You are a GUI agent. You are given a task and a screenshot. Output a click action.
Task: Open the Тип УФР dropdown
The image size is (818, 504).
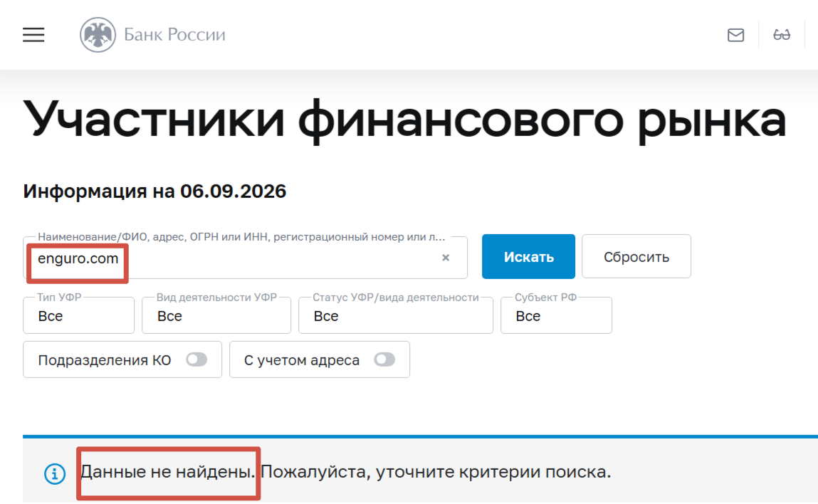click(x=79, y=315)
